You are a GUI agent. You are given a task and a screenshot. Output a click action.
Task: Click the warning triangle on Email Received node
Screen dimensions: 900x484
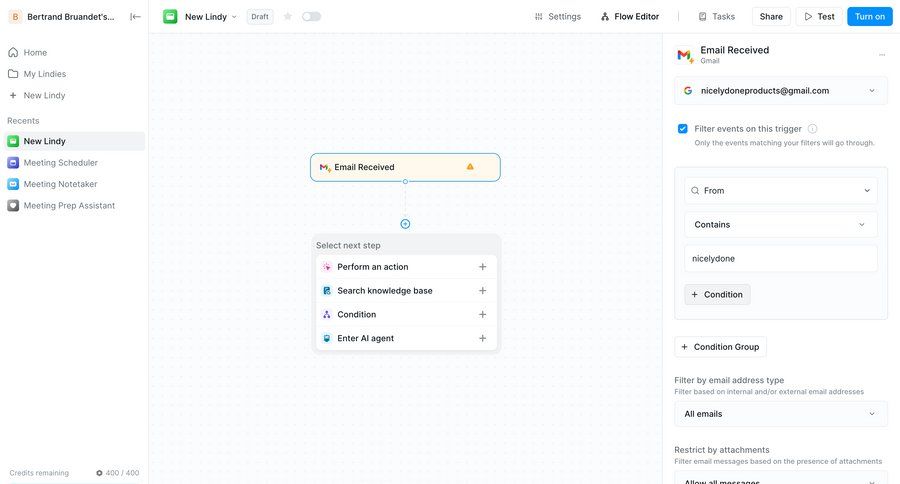tap(470, 167)
